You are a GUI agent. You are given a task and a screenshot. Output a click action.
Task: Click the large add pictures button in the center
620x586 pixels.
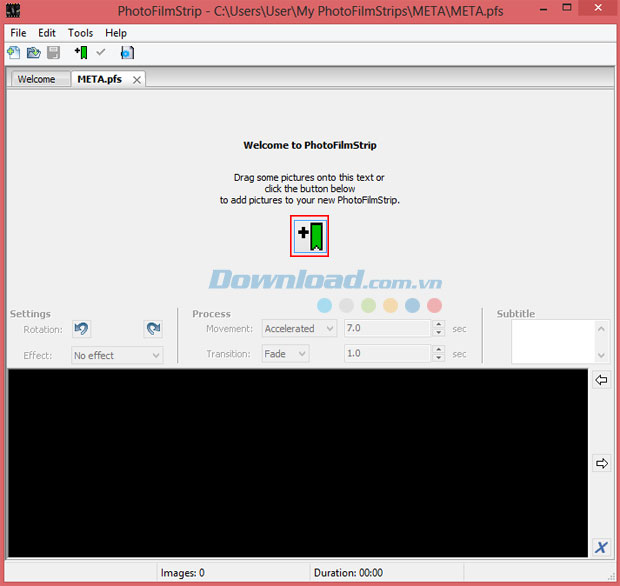tap(309, 236)
